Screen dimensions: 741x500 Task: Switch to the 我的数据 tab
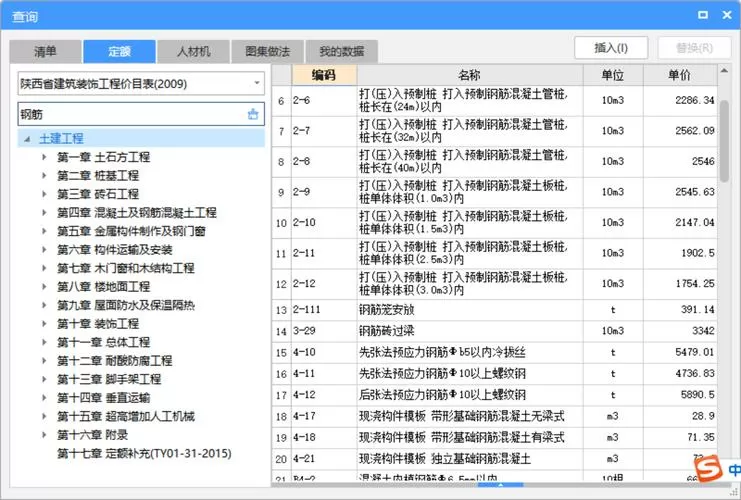[342, 51]
